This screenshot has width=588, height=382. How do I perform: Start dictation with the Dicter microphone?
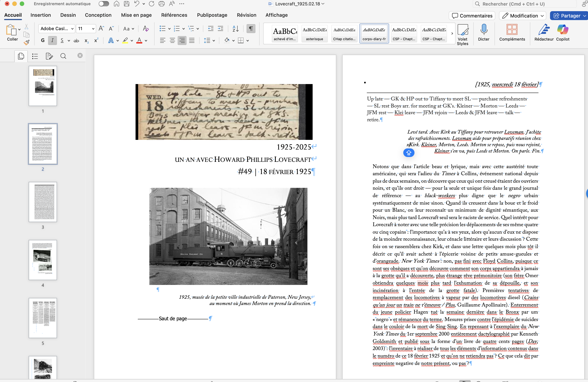pos(484,33)
